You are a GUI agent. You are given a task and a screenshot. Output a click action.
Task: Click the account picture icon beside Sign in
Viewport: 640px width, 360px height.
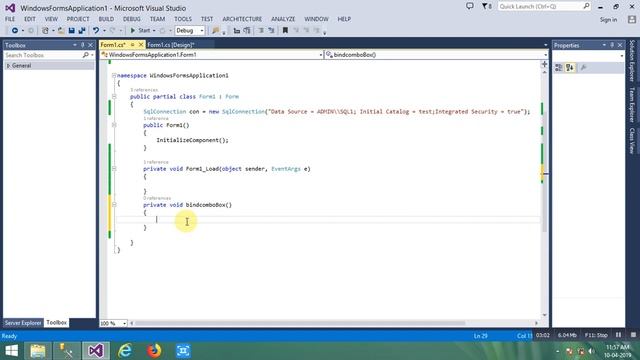click(x=632, y=19)
